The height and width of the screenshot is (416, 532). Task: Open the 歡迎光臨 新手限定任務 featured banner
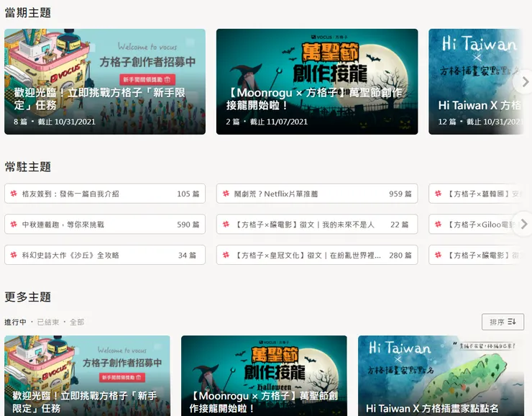point(105,81)
